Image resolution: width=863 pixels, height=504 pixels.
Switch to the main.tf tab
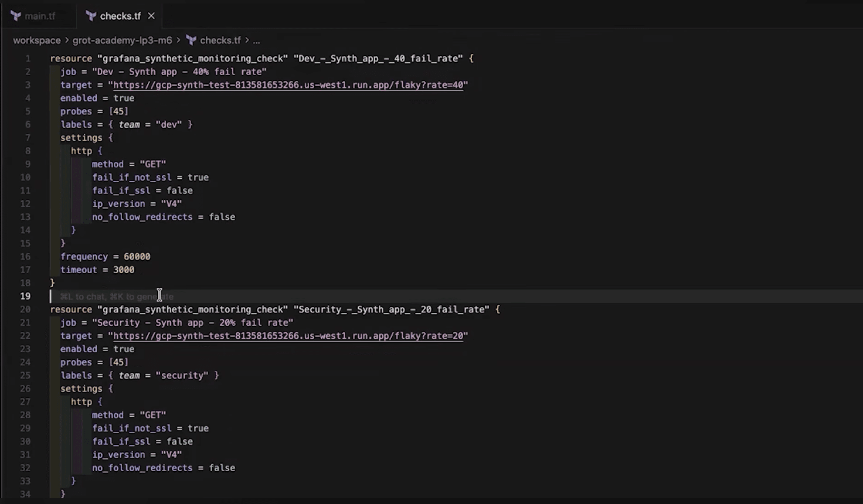coord(40,16)
